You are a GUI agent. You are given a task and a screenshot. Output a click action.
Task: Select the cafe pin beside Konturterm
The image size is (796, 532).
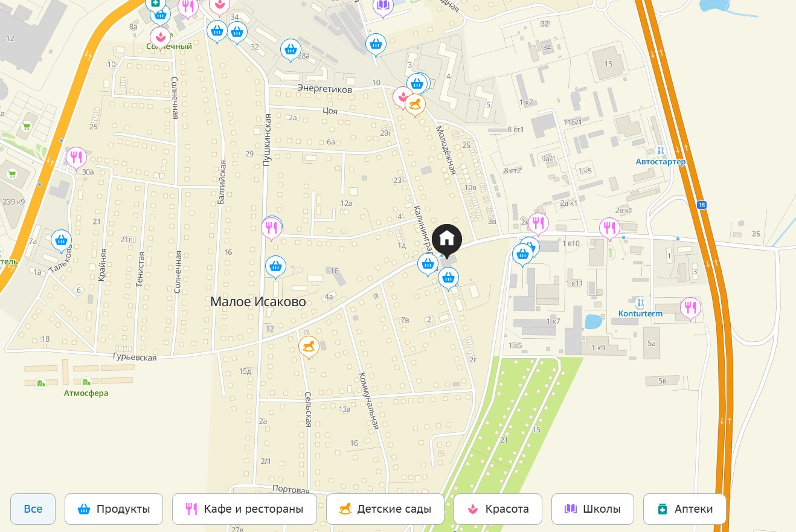click(x=690, y=309)
